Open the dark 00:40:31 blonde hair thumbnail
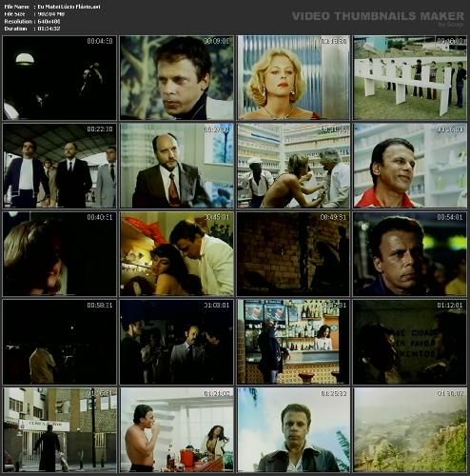 [x=60, y=254]
